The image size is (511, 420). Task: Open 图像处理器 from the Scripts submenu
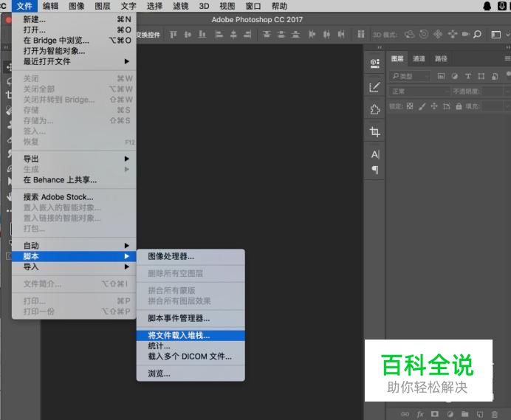click(191, 256)
